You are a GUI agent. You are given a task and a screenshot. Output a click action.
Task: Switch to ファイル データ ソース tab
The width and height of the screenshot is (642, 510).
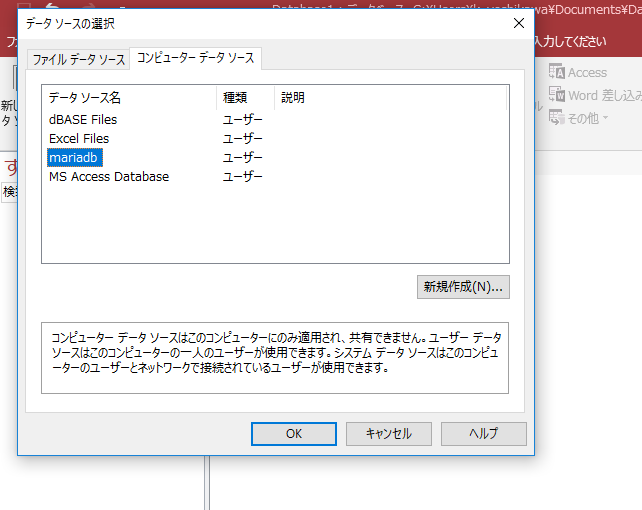coord(79,60)
